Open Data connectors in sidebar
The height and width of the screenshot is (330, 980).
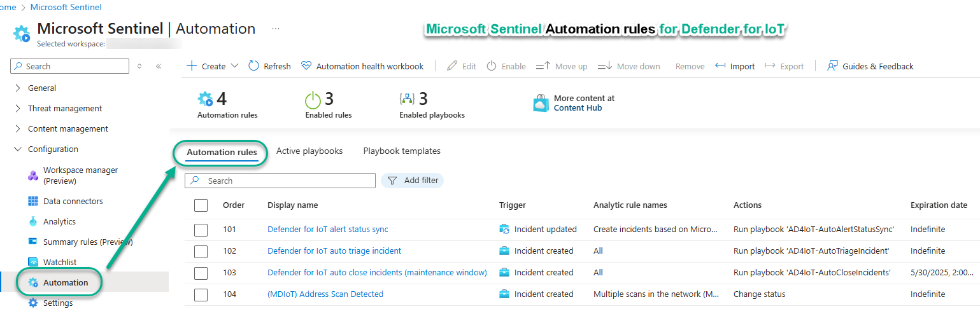click(73, 201)
